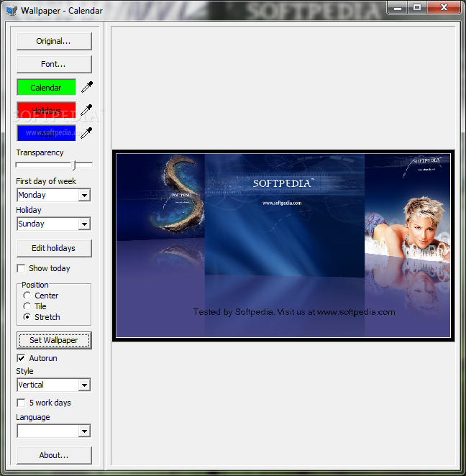The image size is (466, 476).
Task: Minimize the Wallpaper - Calendar window
Action: click(398, 7)
